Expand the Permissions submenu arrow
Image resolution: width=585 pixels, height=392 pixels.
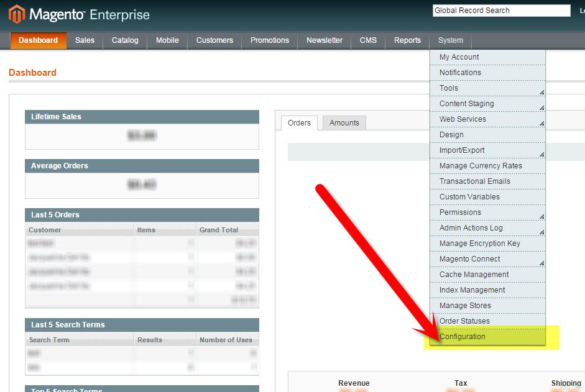point(541,217)
